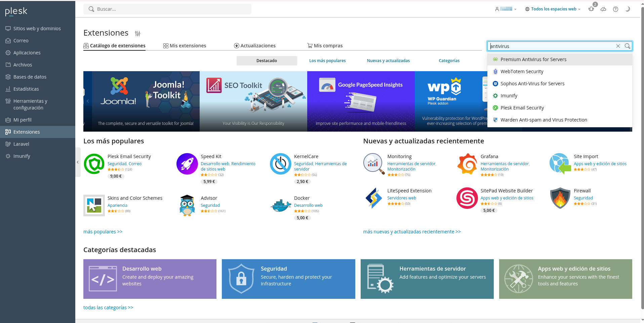Select Los más populares filter
Screen dimensions: 644x323
(327, 61)
